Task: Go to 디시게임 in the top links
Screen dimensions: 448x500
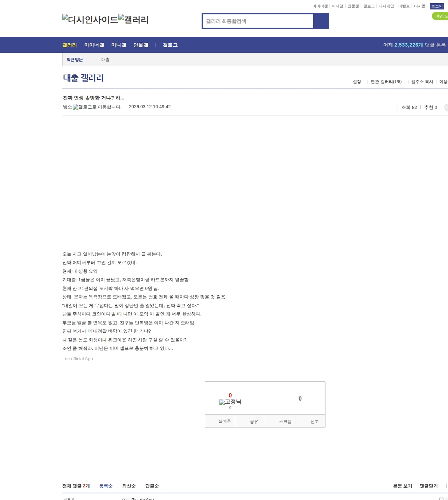Action: [x=386, y=6]
